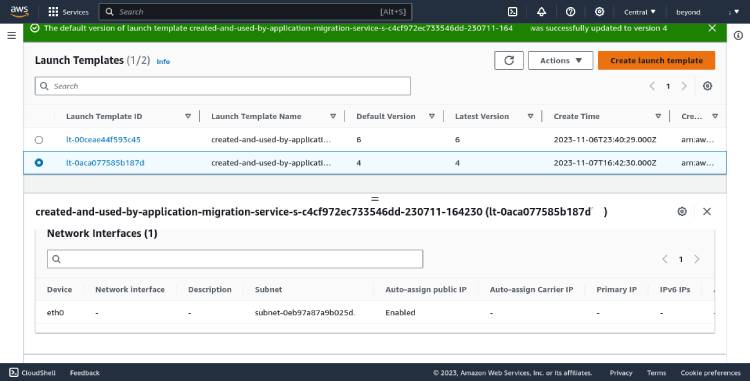Go to next page of Launch Templates

(684, 86)
